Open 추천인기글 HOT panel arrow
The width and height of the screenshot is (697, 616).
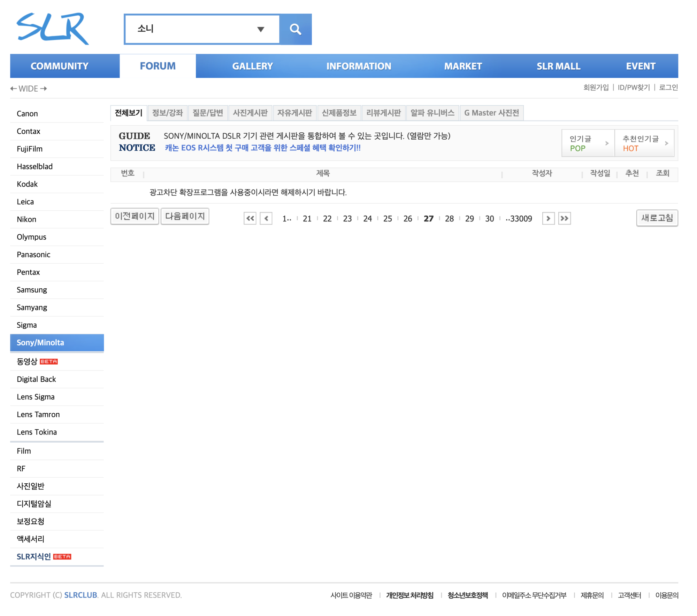click(667, 143)
